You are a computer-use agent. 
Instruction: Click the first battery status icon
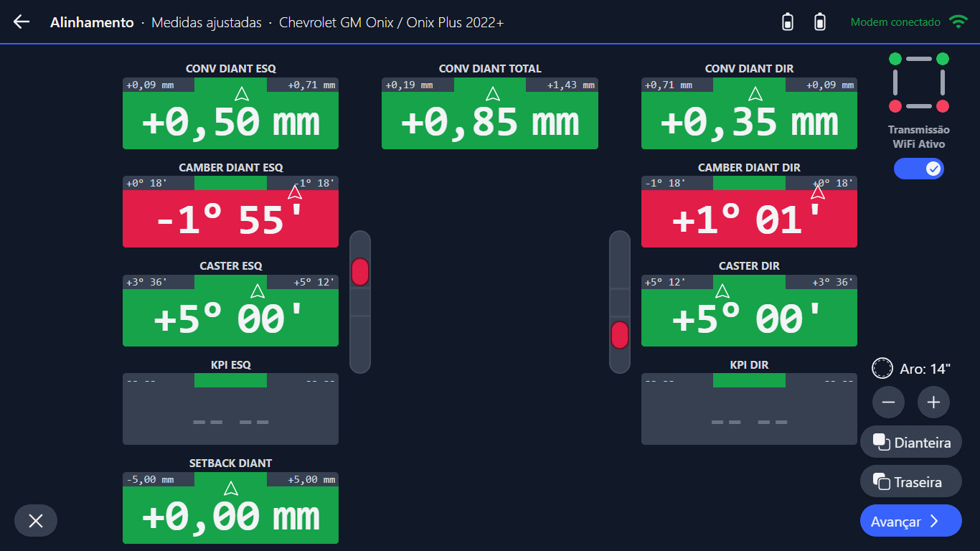tap(788, 22)
